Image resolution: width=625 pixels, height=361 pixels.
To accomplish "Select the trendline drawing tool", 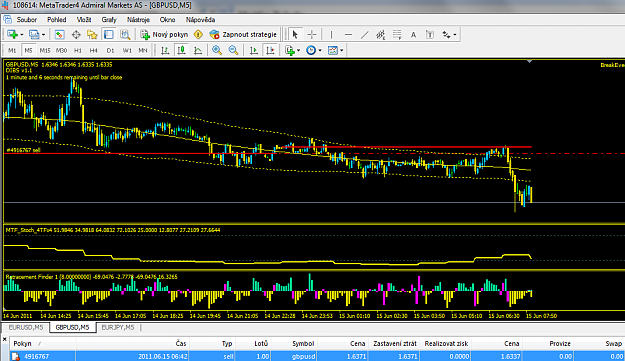I will point(364,35).
